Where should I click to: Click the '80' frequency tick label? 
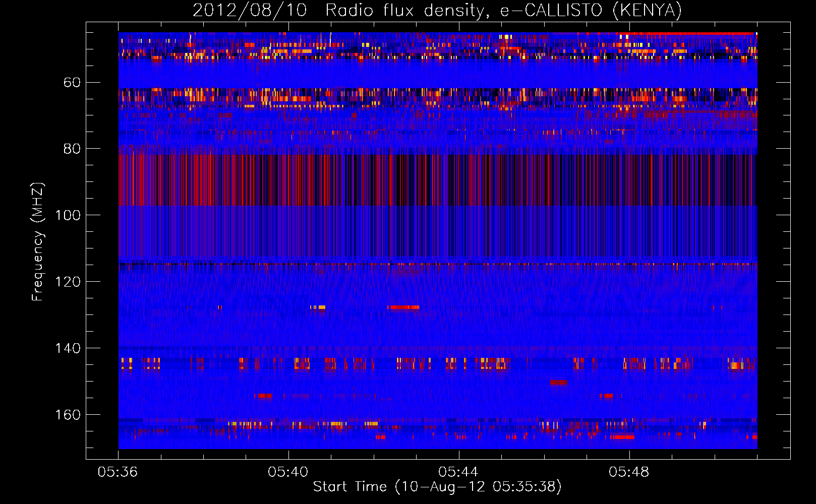[72, 149]
